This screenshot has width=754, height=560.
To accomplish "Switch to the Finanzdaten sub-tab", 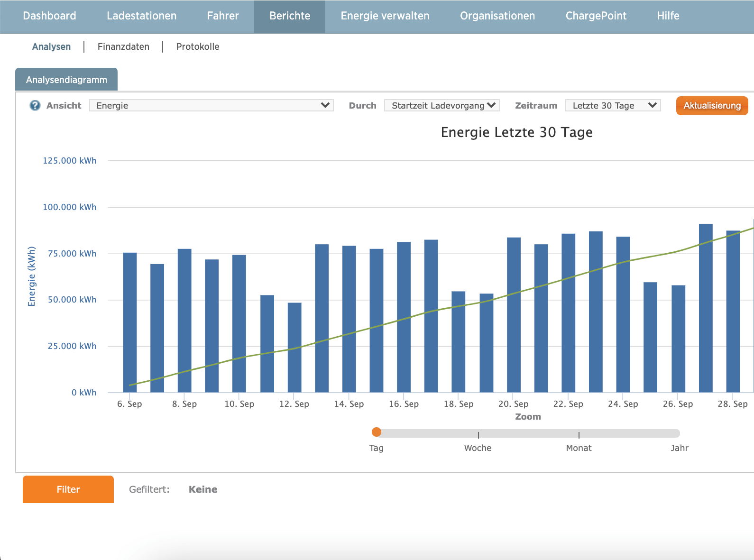I will 123,46.
